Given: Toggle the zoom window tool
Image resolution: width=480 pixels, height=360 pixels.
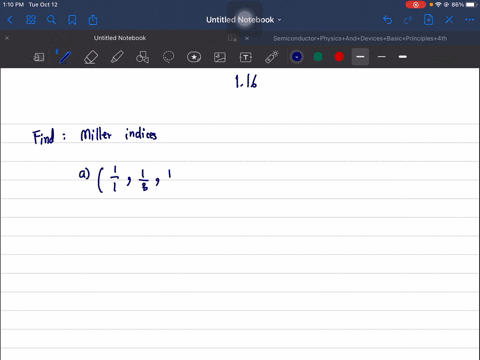Looking at the screenshot, I should 39,57.
